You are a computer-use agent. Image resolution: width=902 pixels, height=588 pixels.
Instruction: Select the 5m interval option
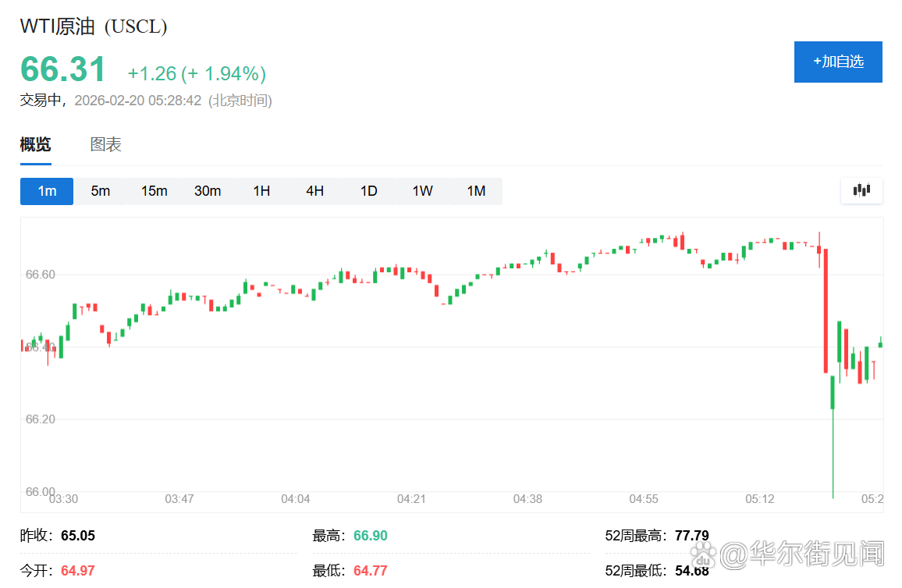pyautogui.click(x=100, y=191)
